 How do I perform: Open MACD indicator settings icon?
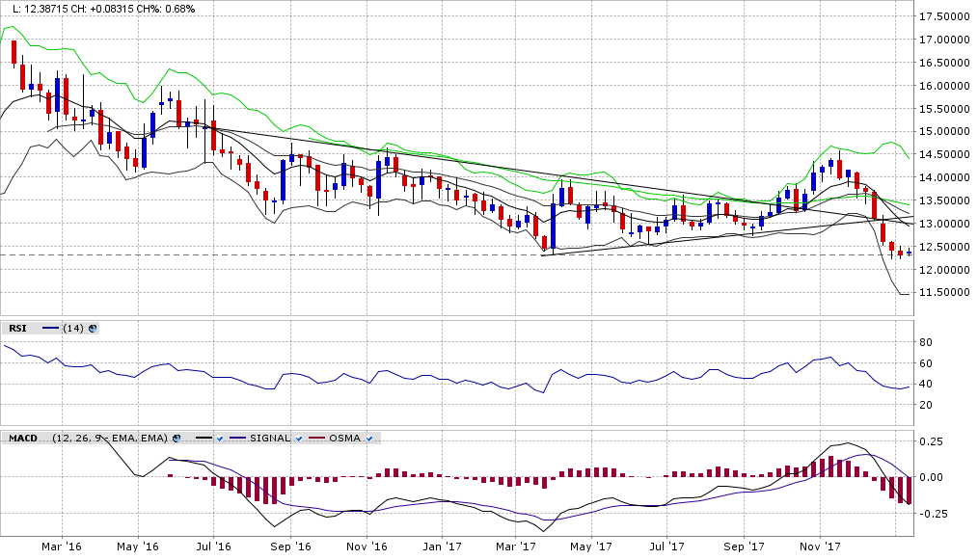tap(177, 439)
